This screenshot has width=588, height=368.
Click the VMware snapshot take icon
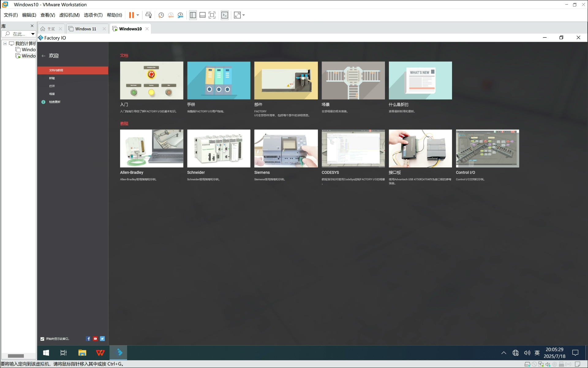tap(161, 15)
